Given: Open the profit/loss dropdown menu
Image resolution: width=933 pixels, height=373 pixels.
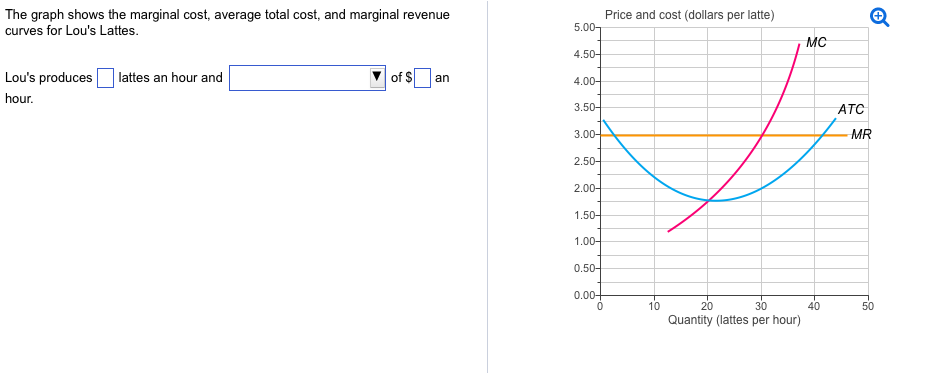Looking at the screenshot, I should 307,78.
